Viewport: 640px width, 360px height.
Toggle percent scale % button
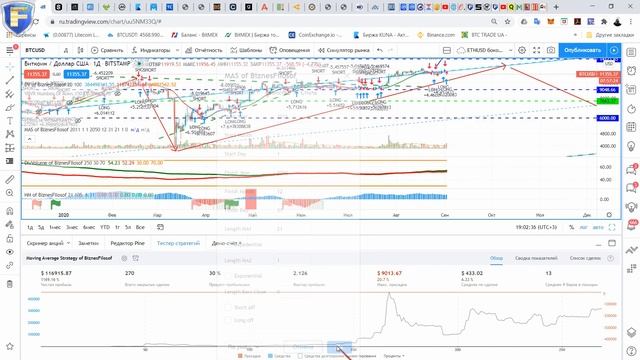click(571, 227)
